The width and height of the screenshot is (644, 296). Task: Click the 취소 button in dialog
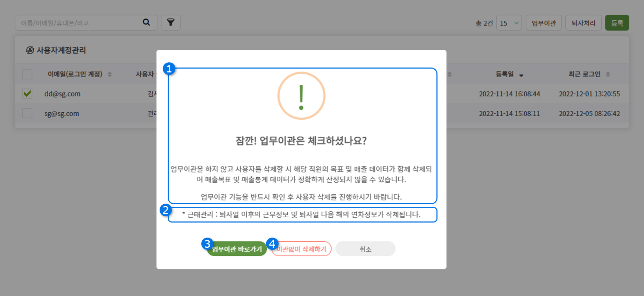coord(365,249)
